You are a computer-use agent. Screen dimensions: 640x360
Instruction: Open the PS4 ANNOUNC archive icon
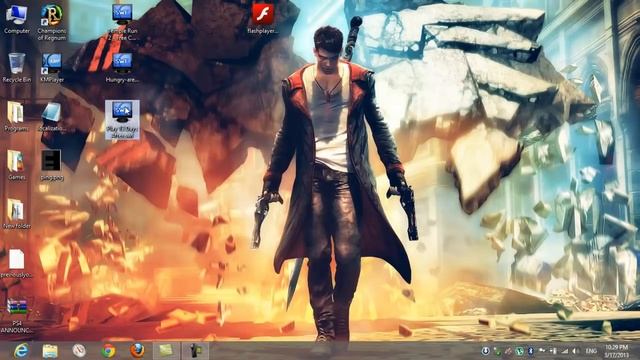pos(17,315)
